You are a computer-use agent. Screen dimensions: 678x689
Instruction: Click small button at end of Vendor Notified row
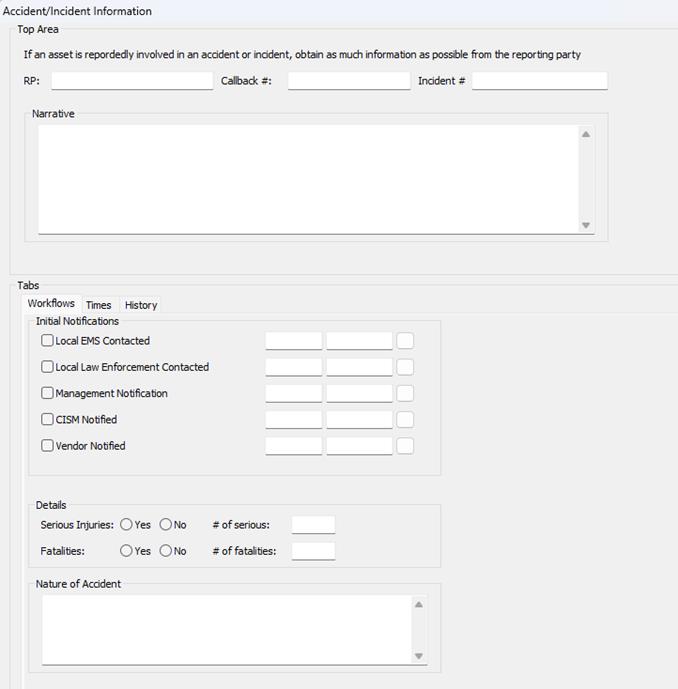405,446
